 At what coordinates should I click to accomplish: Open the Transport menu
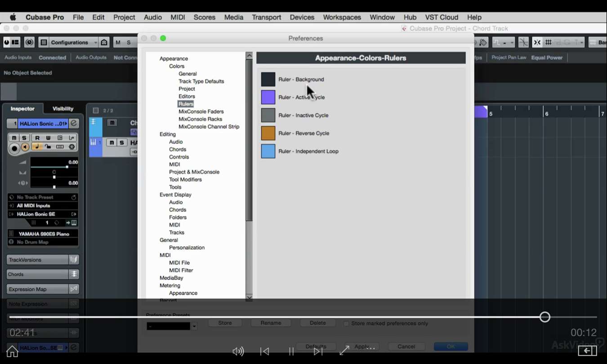click(x=266, y=17)
